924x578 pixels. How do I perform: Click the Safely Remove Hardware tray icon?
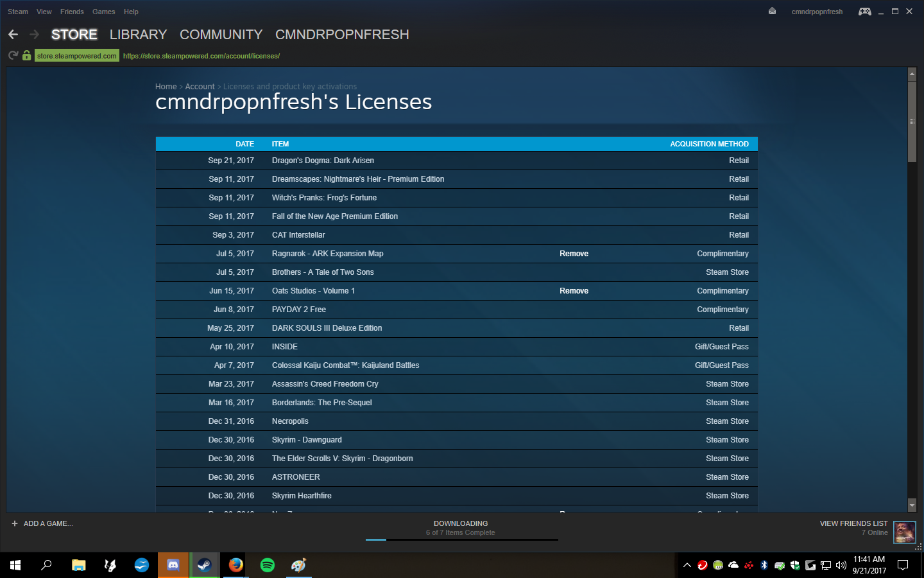[x=780, y=565]
